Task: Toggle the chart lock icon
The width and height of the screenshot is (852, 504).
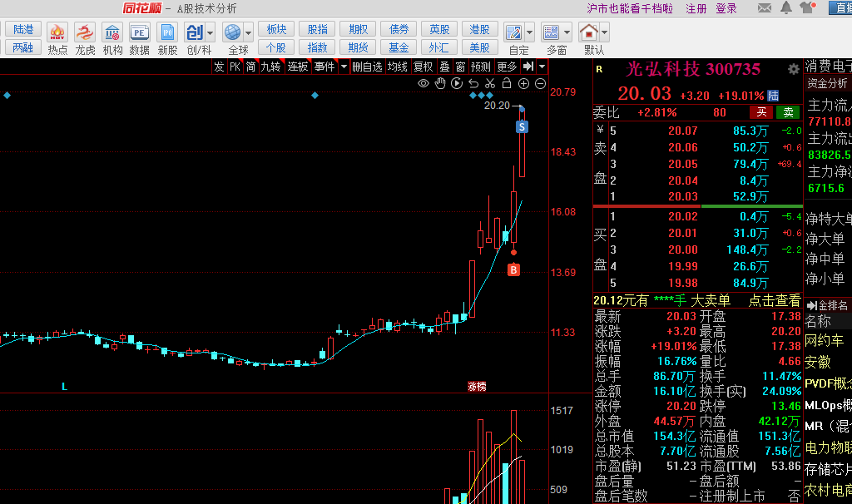Action: coord(507,83)
